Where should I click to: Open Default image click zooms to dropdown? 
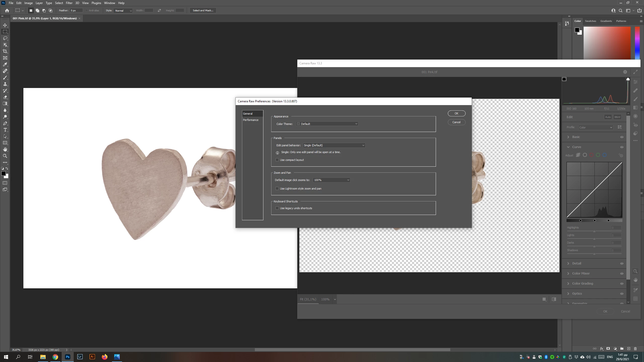[x=331, y=180]
